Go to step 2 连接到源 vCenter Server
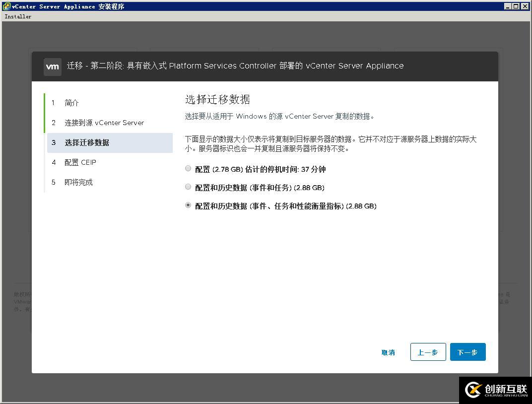 point(110,123)
